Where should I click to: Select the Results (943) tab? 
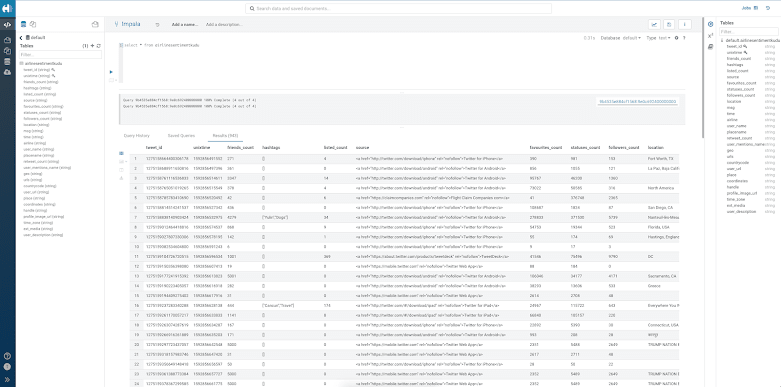[225, 135]
